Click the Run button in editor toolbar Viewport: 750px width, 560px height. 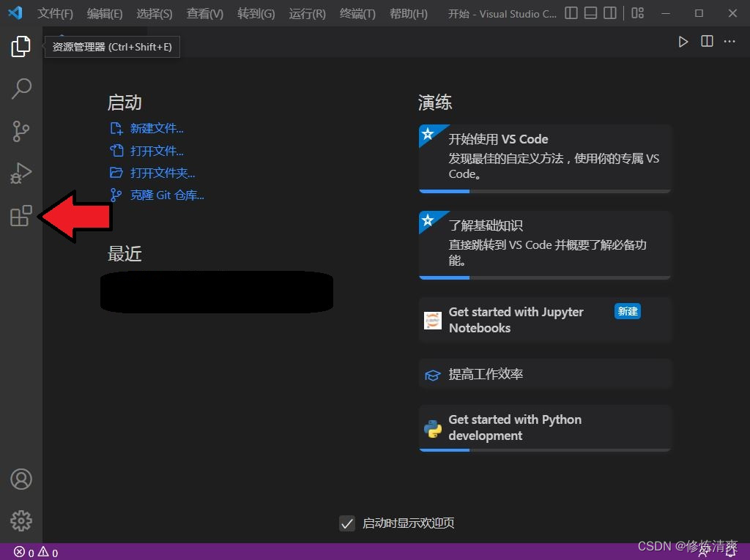[x=683, y=41]
